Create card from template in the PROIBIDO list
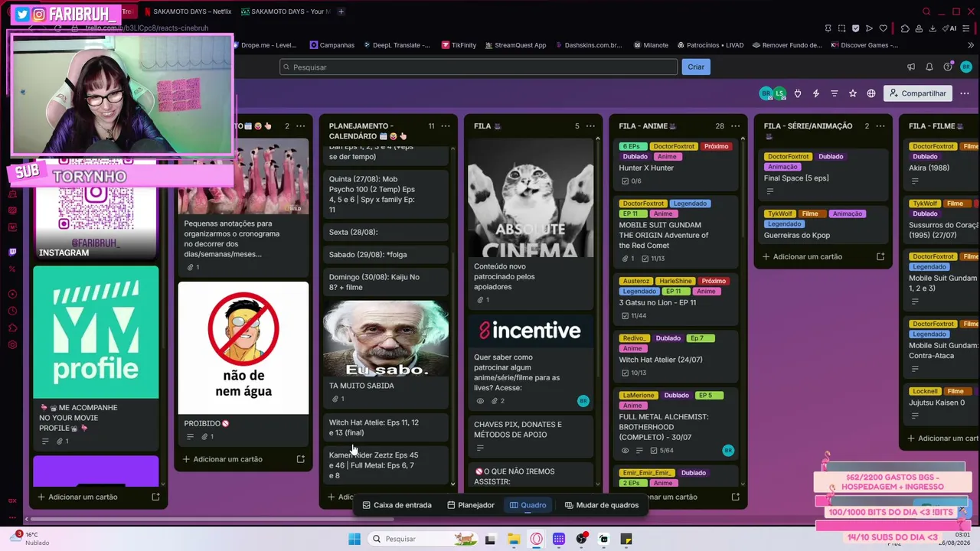Image resolution: width=980 pixels, height=551 pixels. click(301, 459)
